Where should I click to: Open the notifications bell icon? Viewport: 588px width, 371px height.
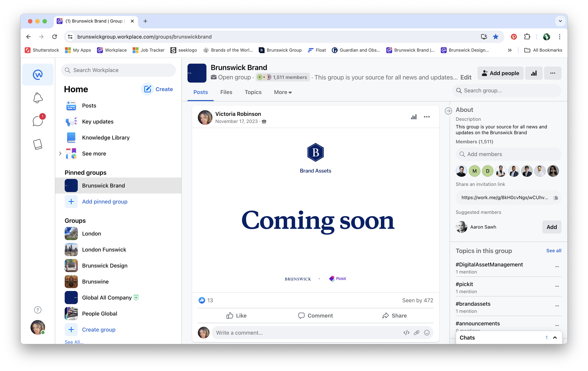pos(38,98)
